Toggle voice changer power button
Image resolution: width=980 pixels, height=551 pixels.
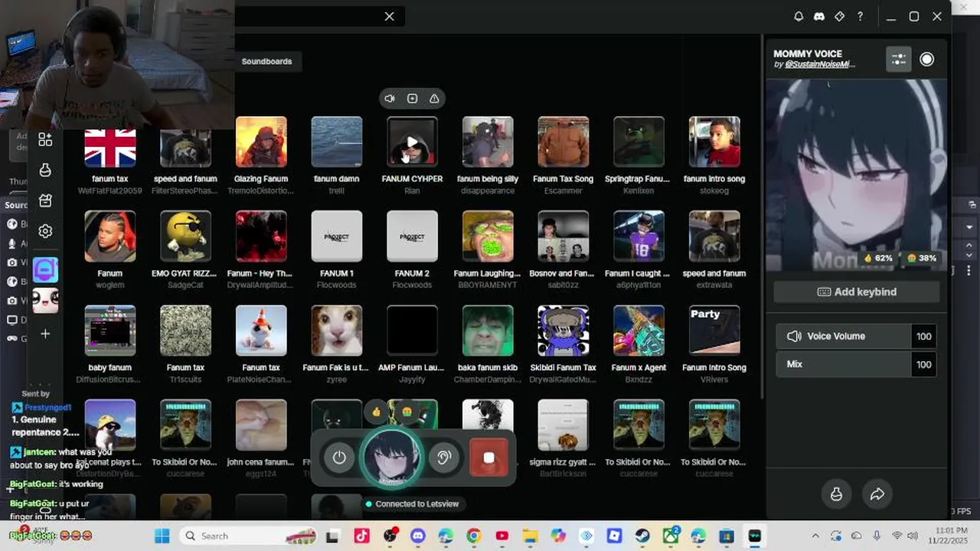pos(339,458)
